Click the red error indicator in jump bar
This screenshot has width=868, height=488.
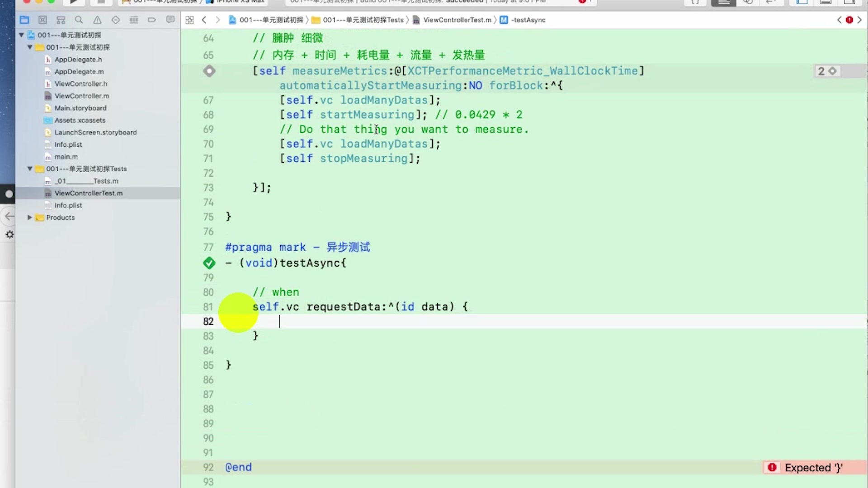click(849, 20)
